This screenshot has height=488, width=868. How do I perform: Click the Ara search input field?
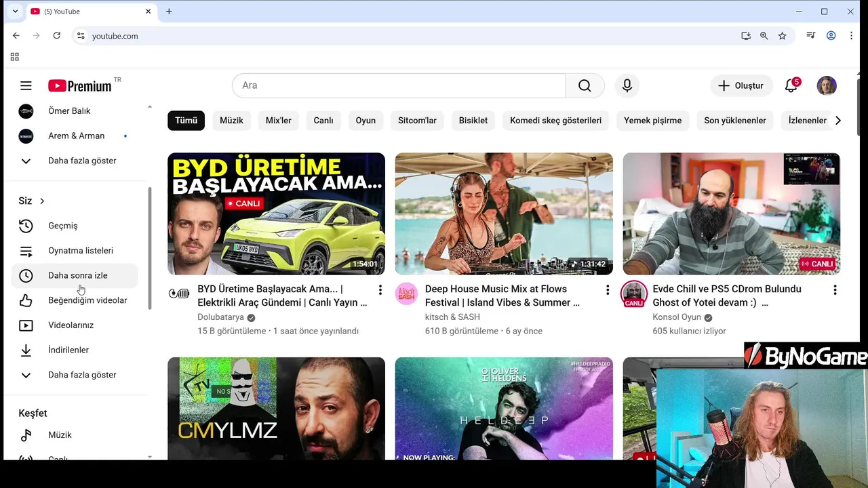399,85
